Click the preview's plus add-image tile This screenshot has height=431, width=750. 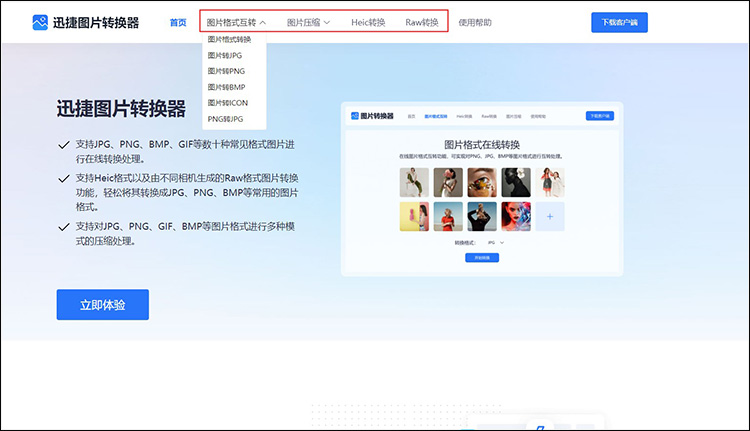click(x=550, y=217)
